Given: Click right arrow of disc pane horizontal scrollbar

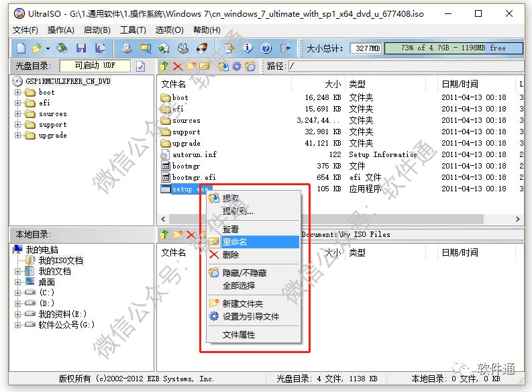Looking at the screenshot, I should [518, 219].
